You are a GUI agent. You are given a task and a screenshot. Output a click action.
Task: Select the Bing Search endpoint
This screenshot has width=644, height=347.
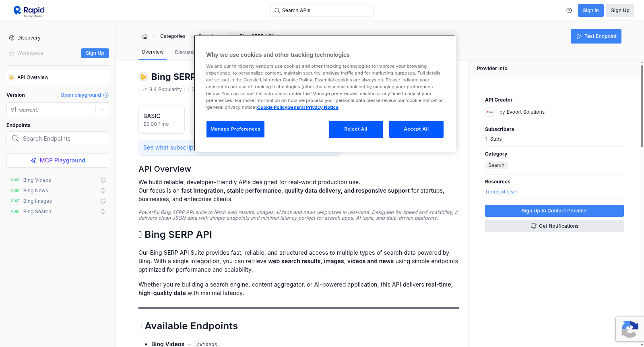pyautogui.click(x=37, y=212)
